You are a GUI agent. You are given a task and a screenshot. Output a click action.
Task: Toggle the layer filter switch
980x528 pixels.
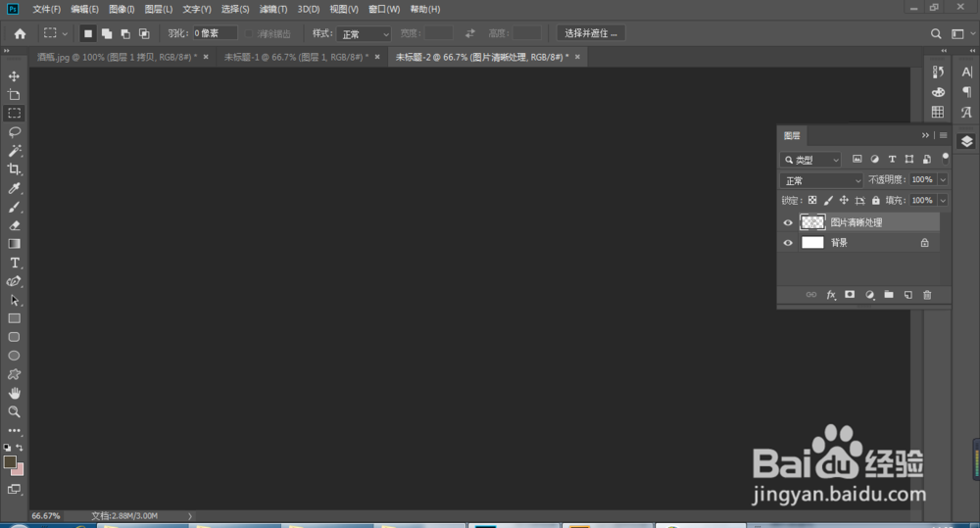click(945, 158)
